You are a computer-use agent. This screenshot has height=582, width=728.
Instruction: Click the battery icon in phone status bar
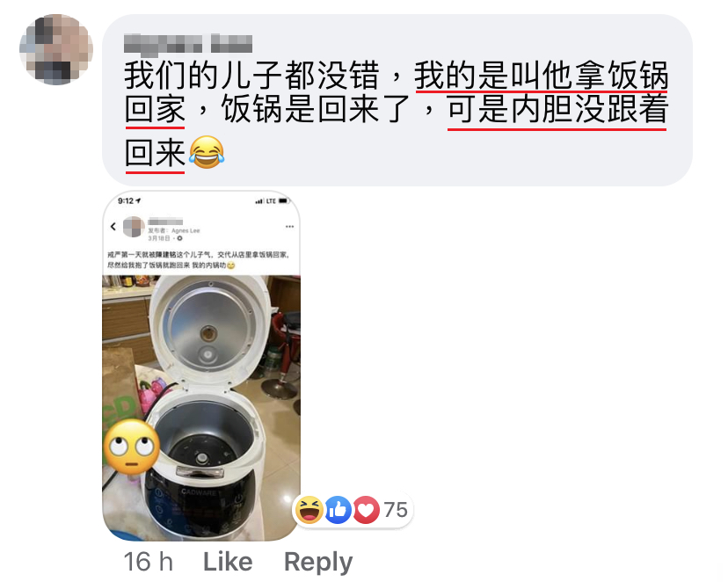[x=284, y=201]
